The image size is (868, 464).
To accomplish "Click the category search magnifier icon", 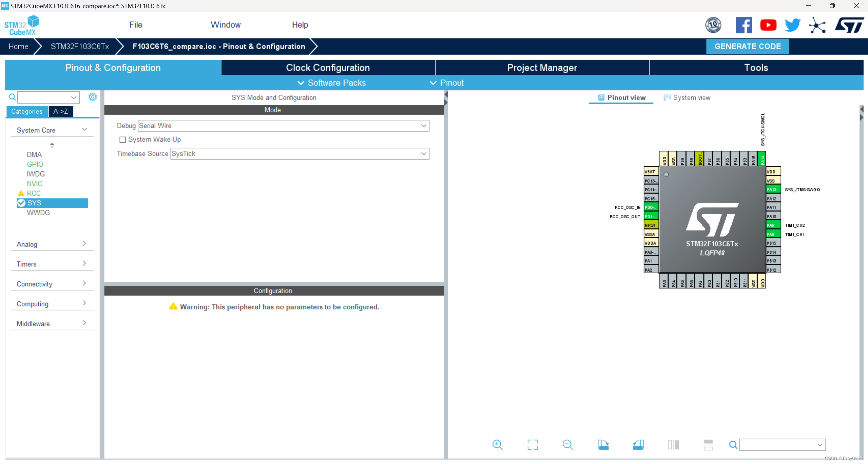I will click(x=12, y=97).
